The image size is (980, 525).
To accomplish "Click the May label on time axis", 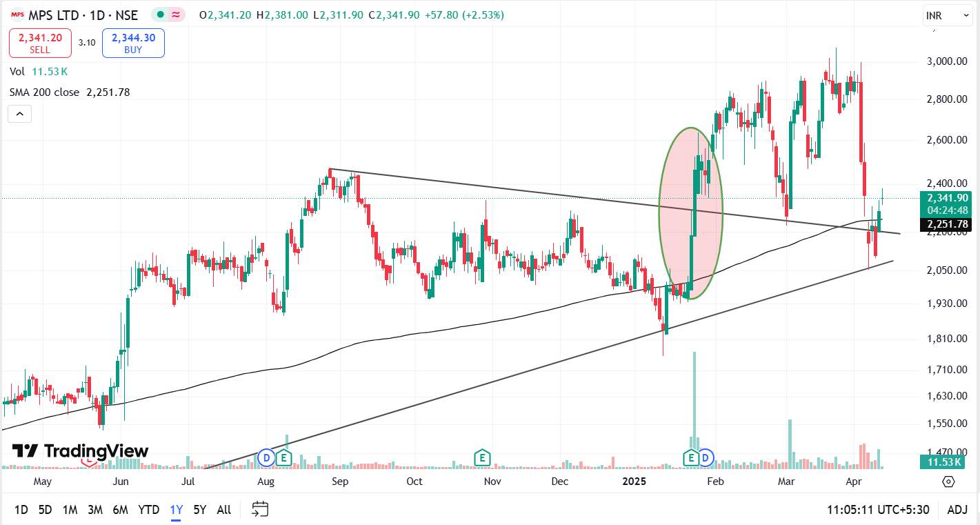I will tap(43, 482).
